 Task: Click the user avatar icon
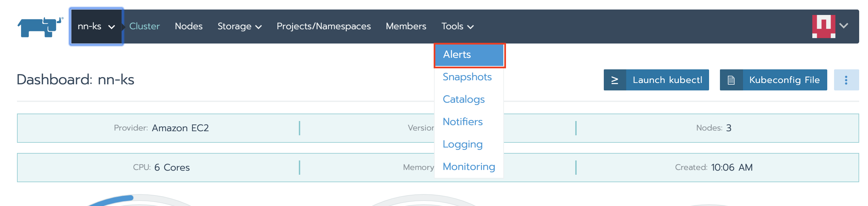click(823, 26)
